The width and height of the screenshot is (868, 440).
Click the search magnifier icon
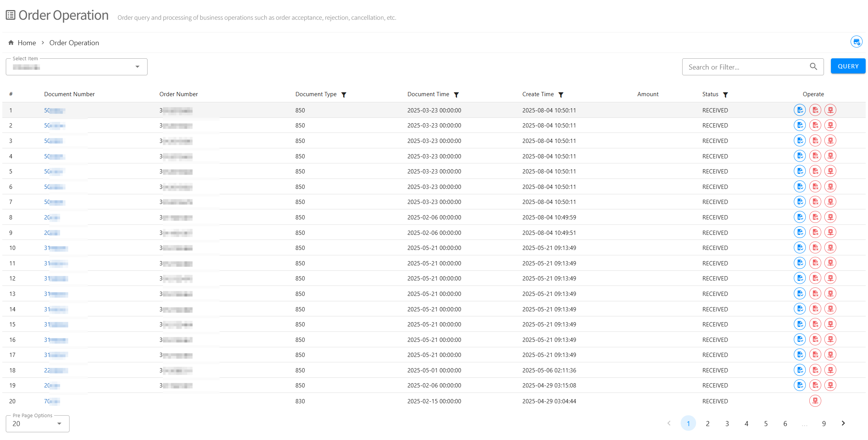point(813,66)
